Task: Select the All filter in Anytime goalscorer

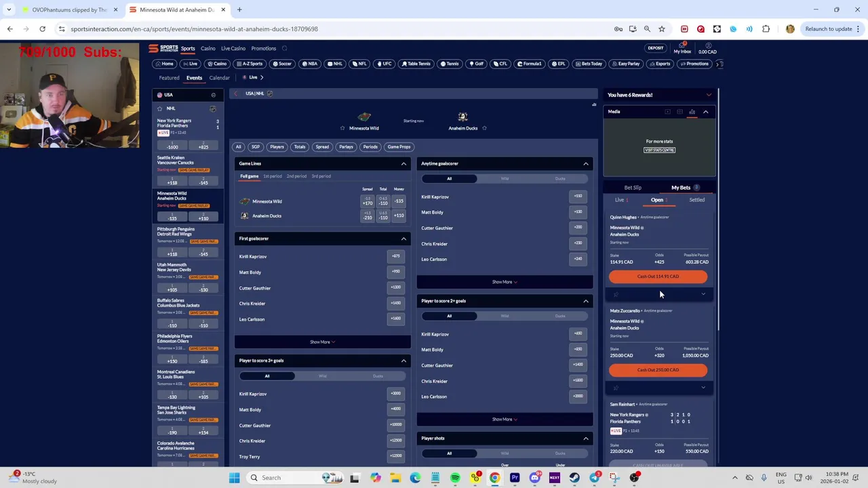Action: click(x=449, y=178)
